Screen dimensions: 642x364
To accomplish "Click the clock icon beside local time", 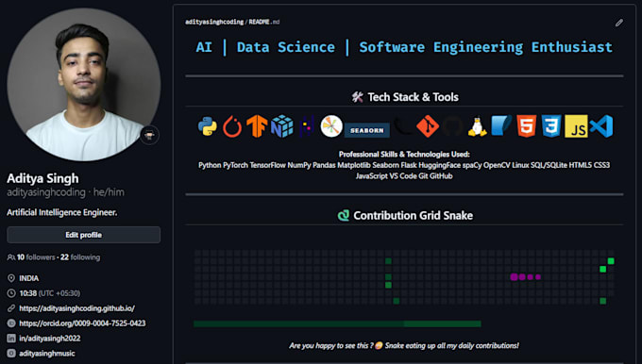I will 11,293.
